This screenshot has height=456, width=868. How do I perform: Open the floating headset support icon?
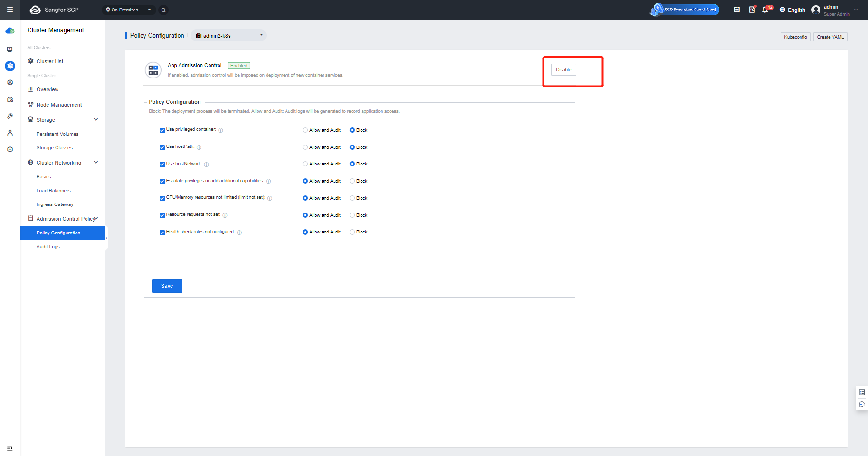coord(862,404)
